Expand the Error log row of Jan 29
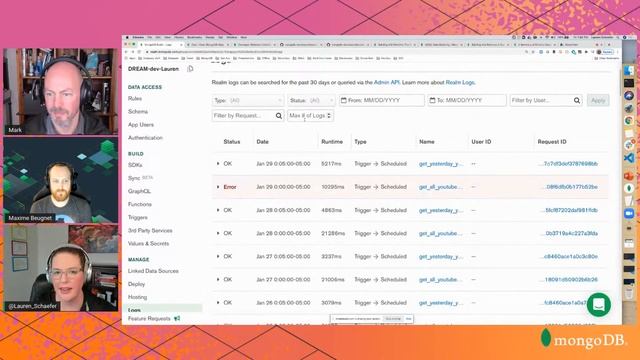 click(x=218, y=187)
